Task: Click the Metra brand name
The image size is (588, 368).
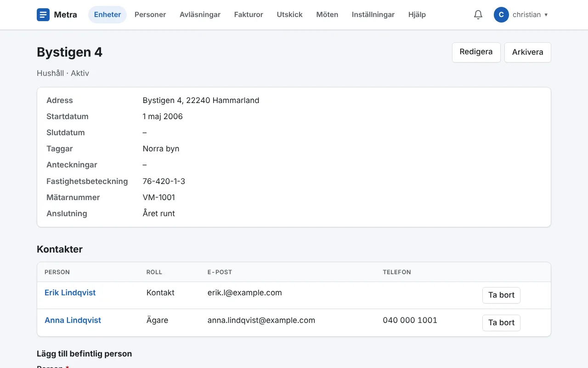Action: [x=66, y=15]
